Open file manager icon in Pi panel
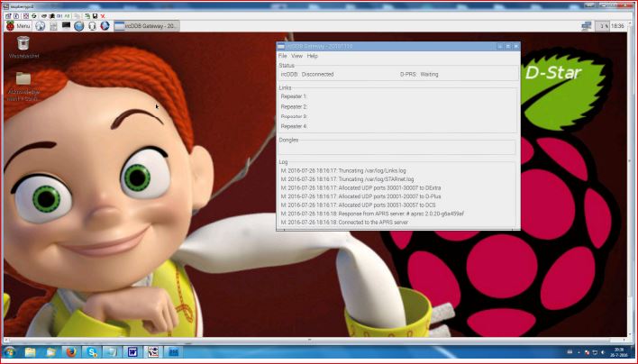This screenshot has width=638, height=364. coord(53,26)
